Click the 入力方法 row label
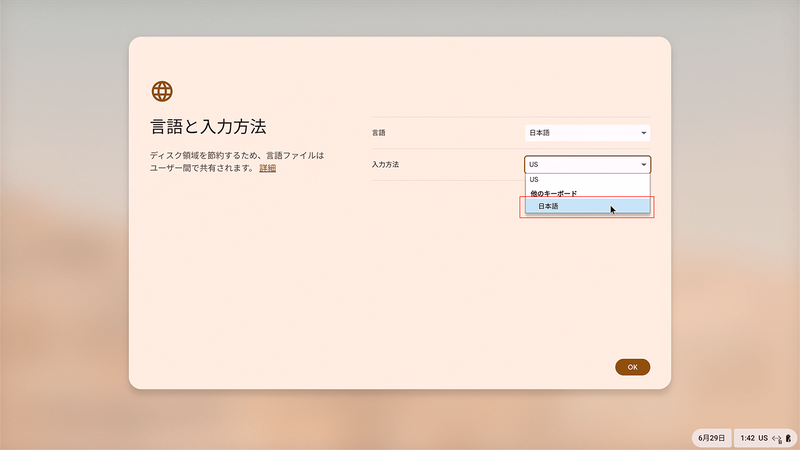 [385, 164]
